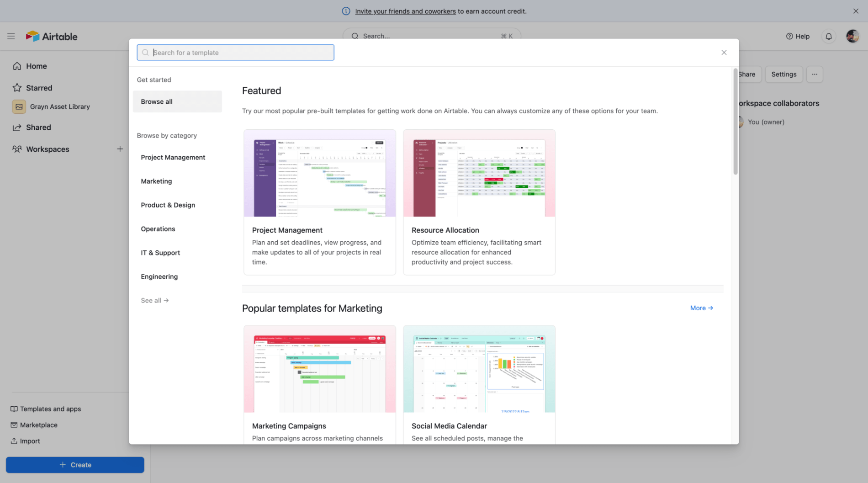Open the user profile avatar
Screen dimensions: 868x483
[x=852, y=36]
